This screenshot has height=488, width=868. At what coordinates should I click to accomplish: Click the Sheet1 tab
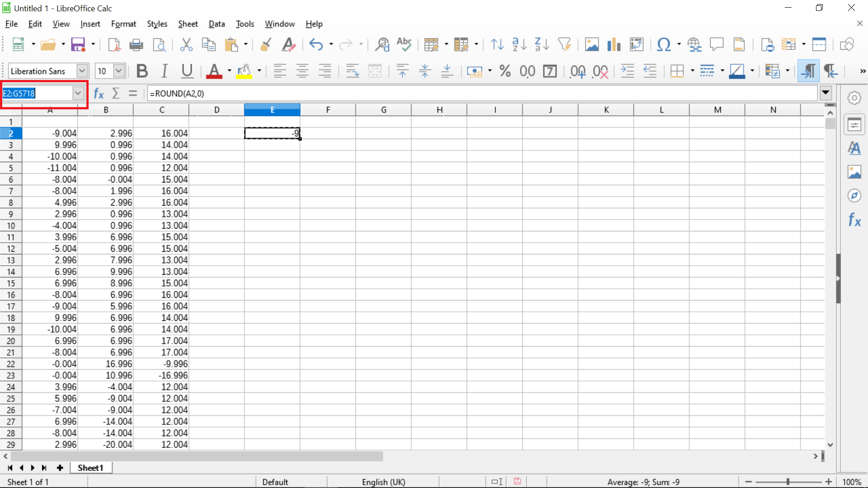90,468
